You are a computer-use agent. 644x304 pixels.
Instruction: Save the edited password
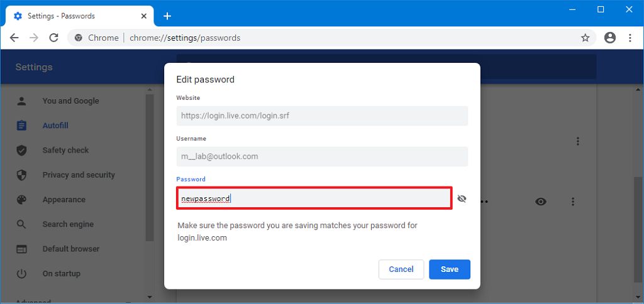[450, 269]
